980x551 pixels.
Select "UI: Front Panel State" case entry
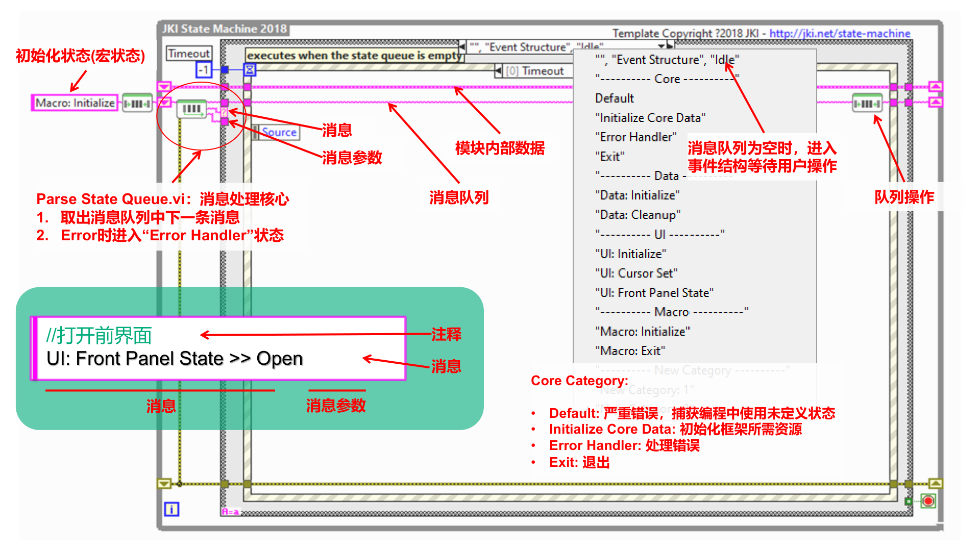pos(654,293)
